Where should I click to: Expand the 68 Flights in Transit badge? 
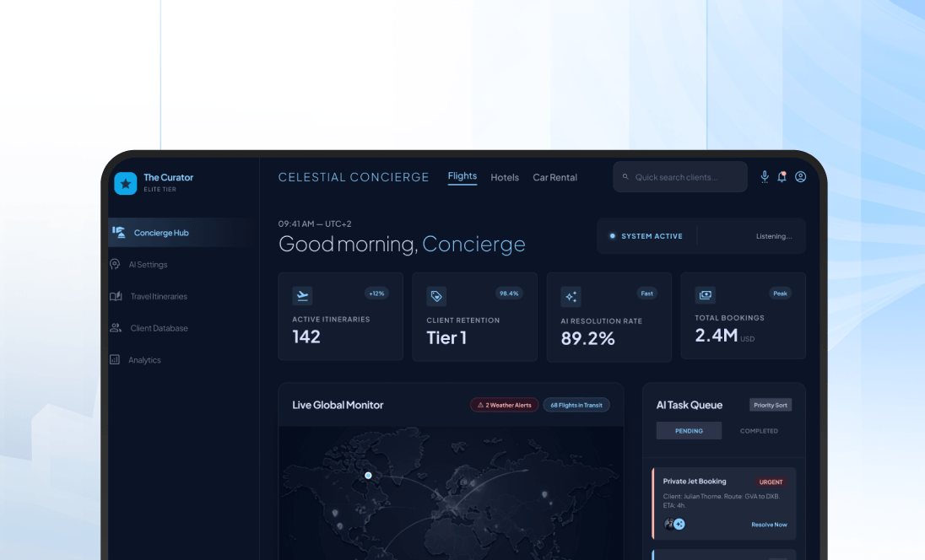tap(576, 405)
